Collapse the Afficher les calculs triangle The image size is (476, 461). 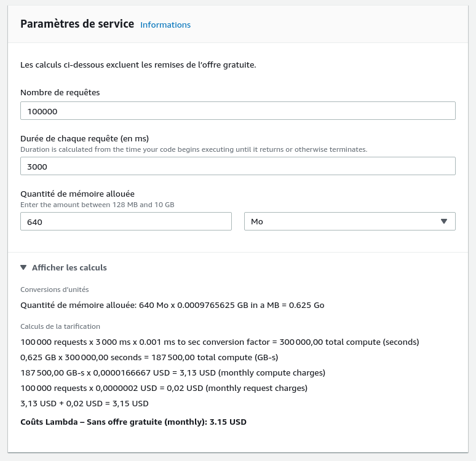(23, 268)
